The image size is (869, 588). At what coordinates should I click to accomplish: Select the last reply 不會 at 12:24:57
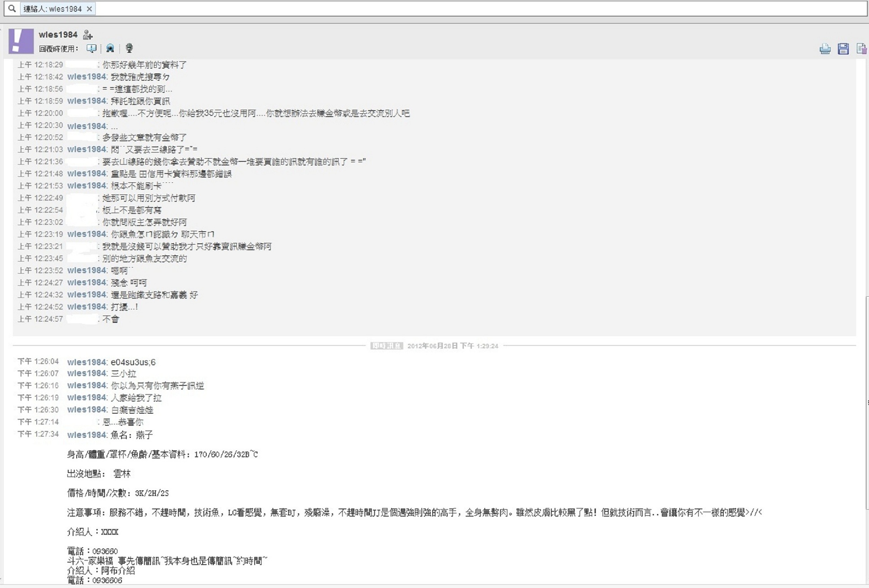pyautogui.click(x=111, y=319)
